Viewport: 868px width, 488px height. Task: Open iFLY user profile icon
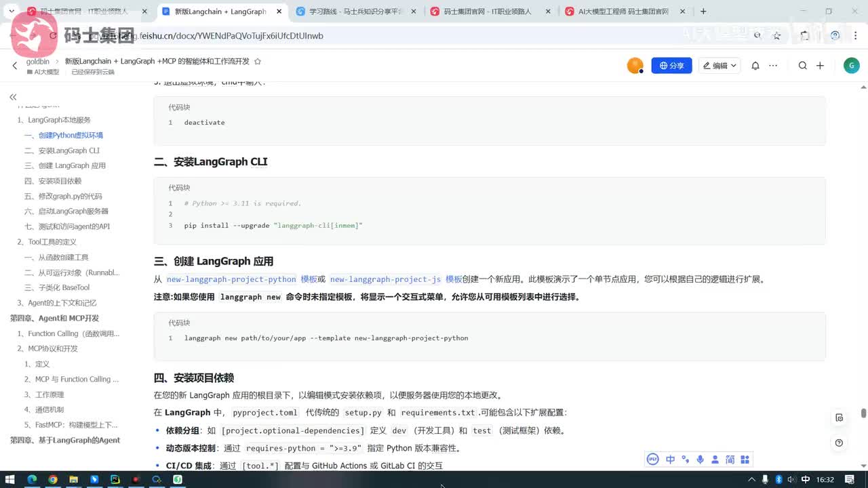[x=715, y=460]
